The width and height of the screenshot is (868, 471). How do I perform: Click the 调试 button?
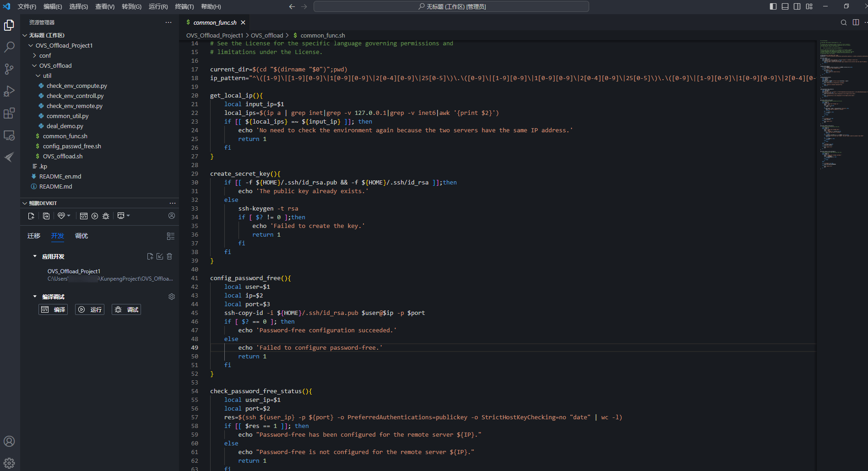coord(126,309)
